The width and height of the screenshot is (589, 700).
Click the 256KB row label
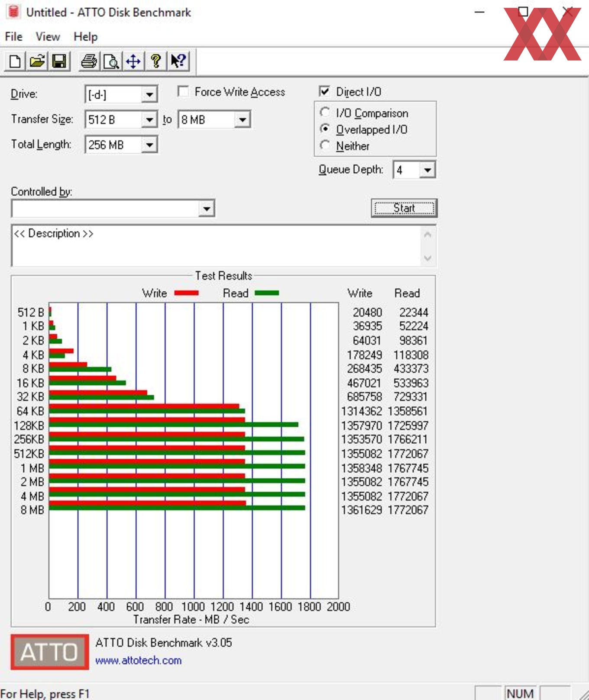[29, 439]
